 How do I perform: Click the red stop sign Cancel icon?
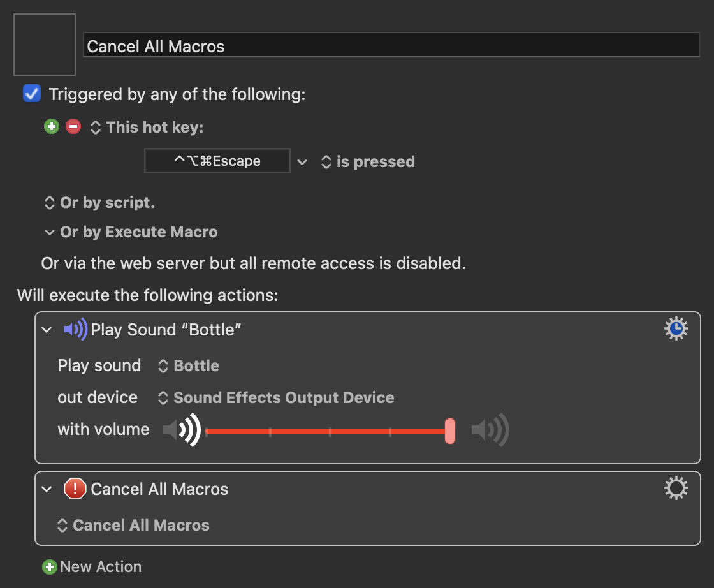pyautogui.click(x=75, y=489)
